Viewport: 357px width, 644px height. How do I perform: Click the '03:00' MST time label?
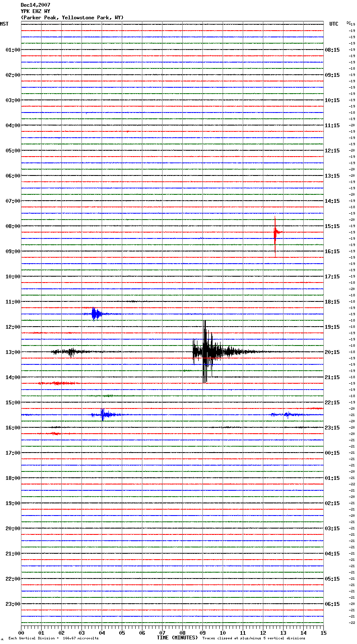(x=13, y=100)
